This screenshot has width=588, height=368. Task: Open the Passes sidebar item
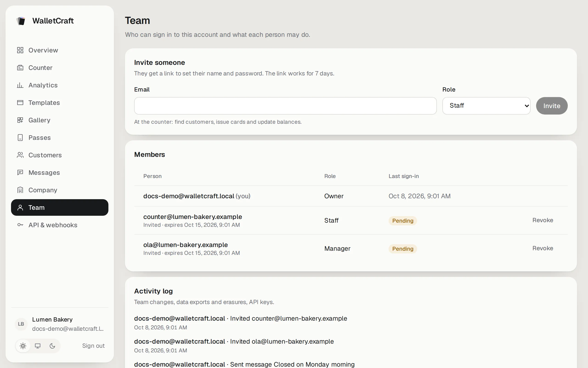[x=59, y=138]
